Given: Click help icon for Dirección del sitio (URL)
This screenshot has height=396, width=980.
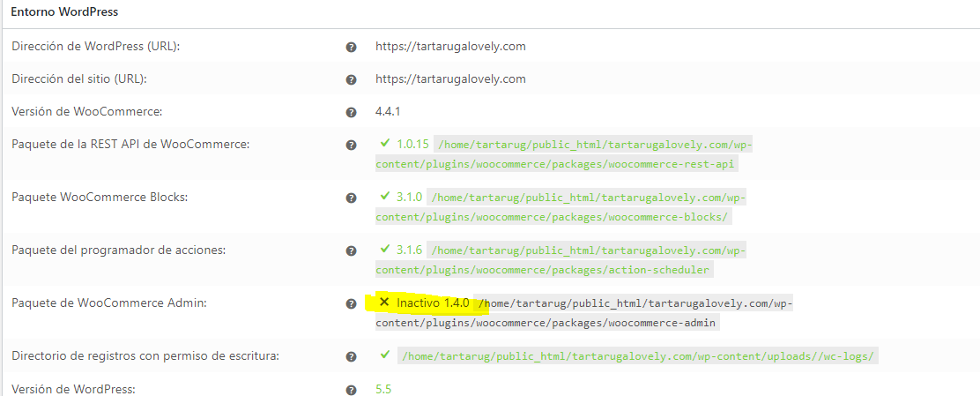Looking at the screenshot, I should click(x=352, y=79).
